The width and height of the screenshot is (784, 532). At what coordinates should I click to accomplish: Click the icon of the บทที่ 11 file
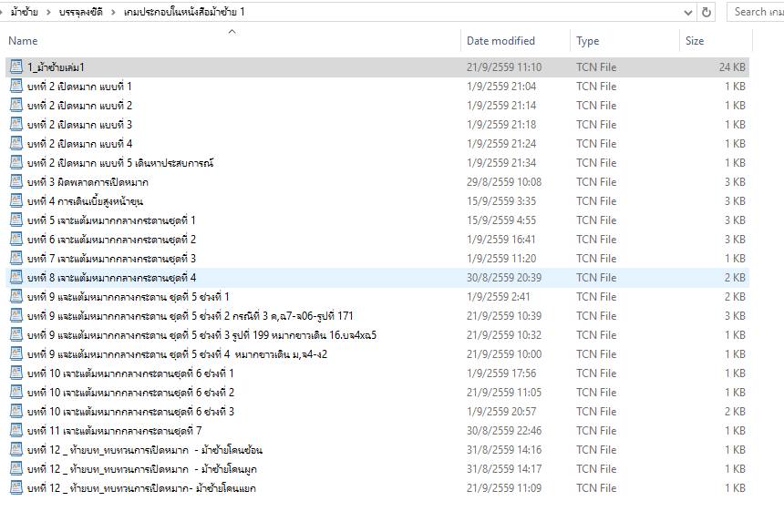[16, 430]
